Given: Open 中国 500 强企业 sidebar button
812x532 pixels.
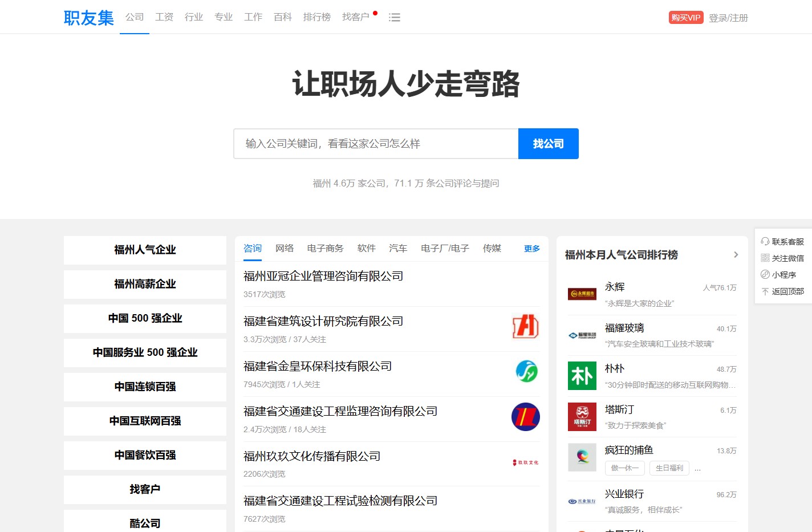Looking at the screenshot, I should click(x=145, y=318).
